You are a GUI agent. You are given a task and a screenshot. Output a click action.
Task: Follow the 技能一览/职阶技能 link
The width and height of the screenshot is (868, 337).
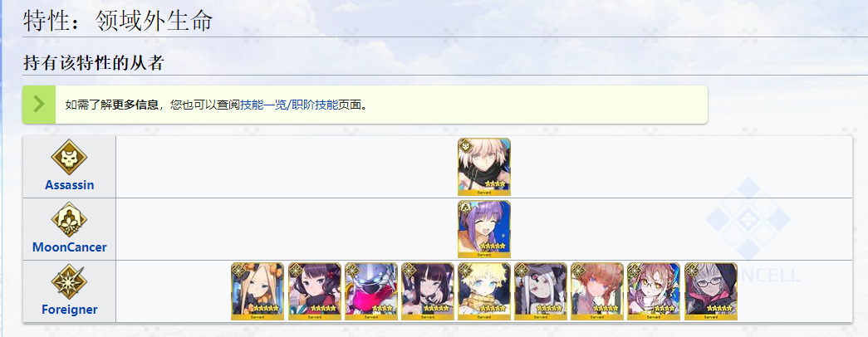(x=289, y=105)
